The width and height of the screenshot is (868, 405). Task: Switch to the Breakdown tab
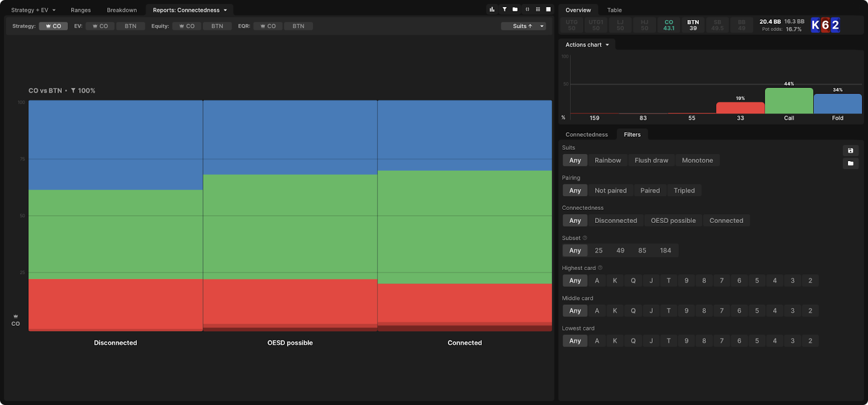[122, 10]
